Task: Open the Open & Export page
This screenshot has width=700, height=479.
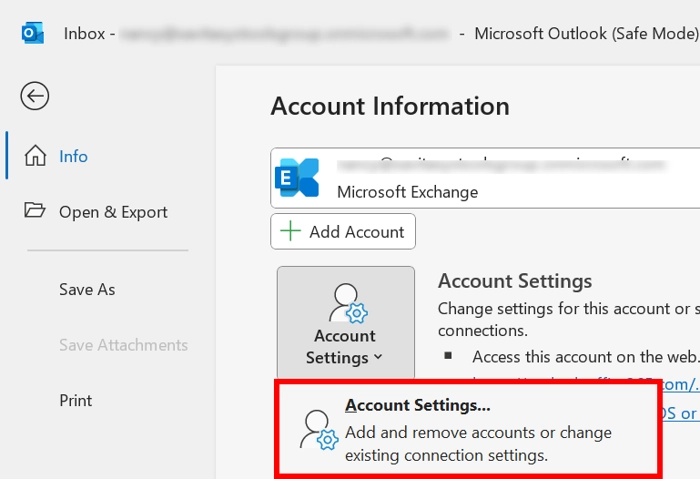Action: click(112, 212)
